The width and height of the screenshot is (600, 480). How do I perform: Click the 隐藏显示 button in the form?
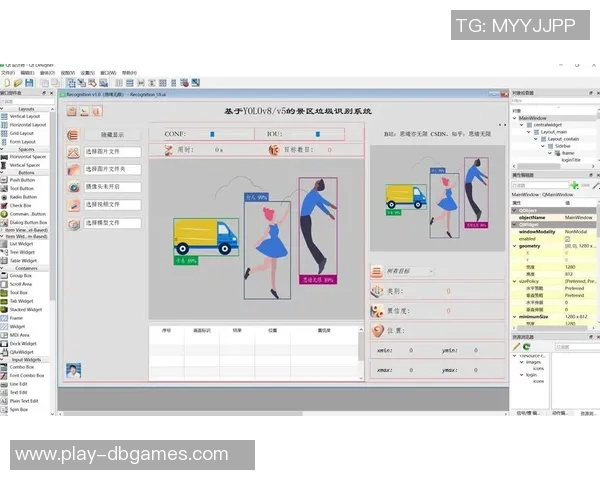[112, 135]
